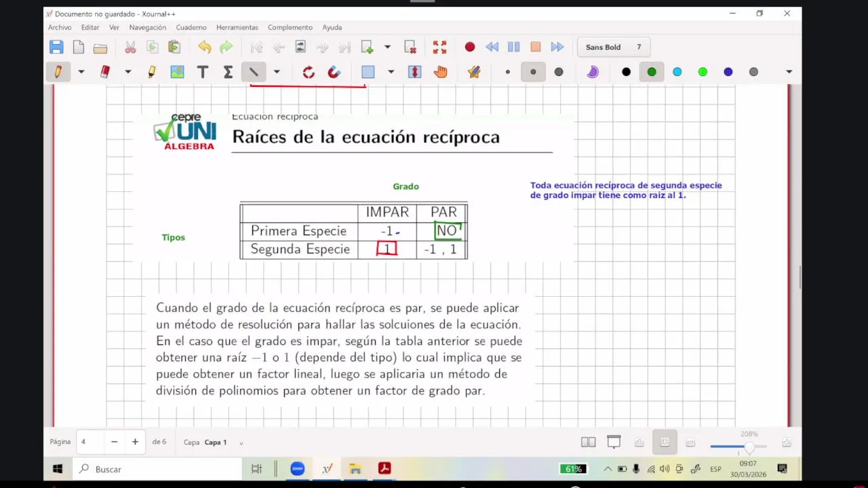Image resolution: width=868 pixels, height=488 pixels.
Task: Open the Complemento menu
Action: pos(290,27)
